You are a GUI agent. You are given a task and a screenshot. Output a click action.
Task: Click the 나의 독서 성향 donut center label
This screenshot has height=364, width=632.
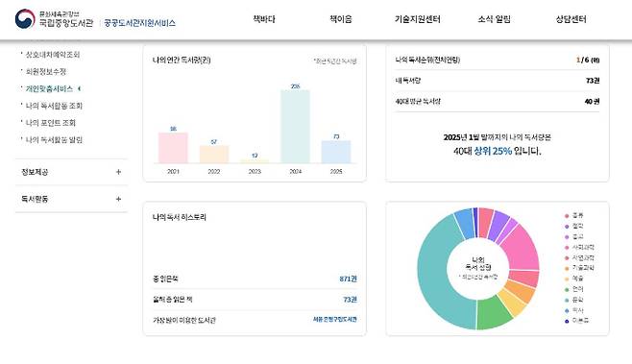pos(478,263)
